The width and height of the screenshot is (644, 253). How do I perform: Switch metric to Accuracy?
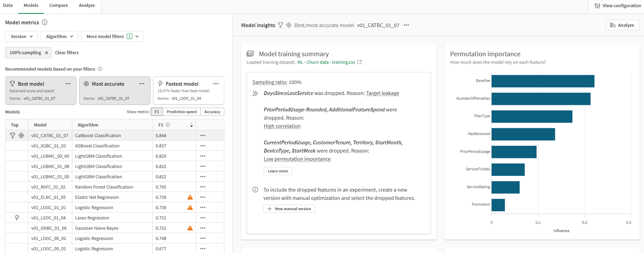tap(212, 112)
